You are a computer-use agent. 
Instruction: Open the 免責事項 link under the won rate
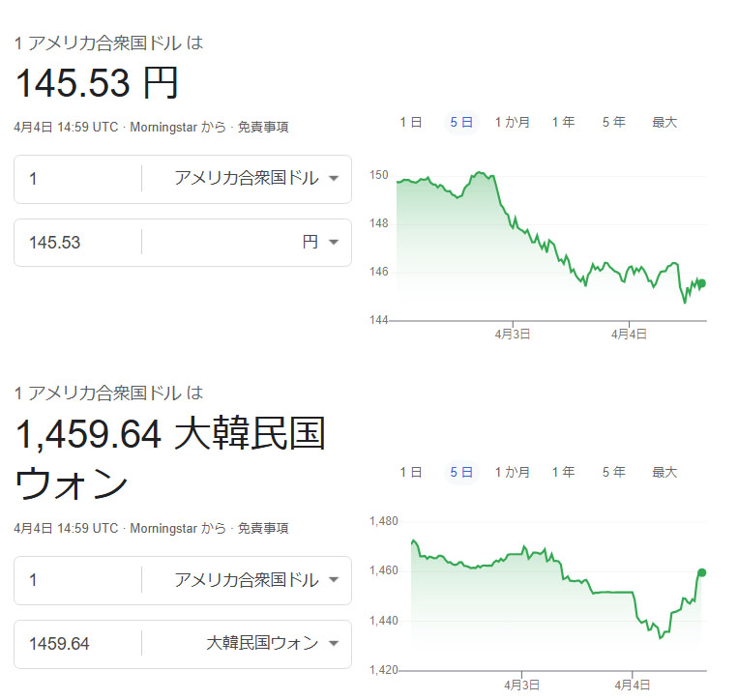click(263, 528)
